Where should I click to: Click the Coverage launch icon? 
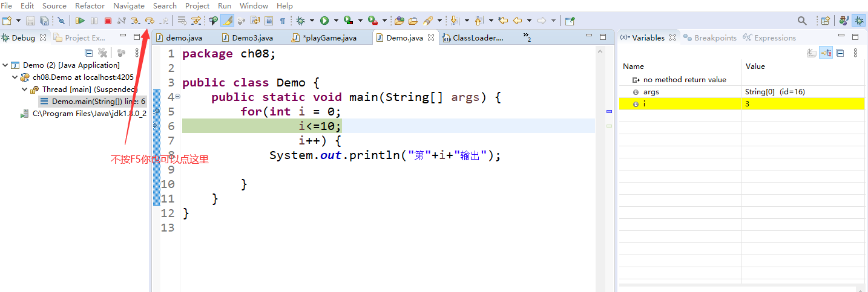pyautogui.click(x=348, y=21)
